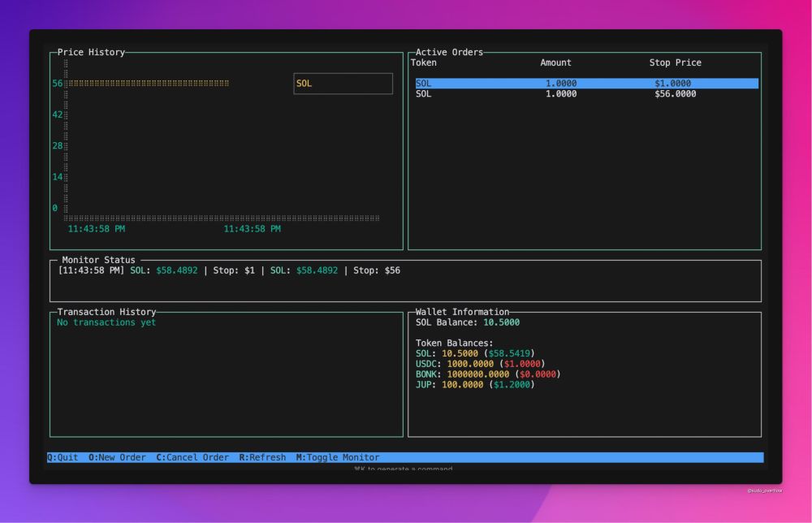Click the Stop Price column header
This screenshot has height=523, width=812.
674,63
